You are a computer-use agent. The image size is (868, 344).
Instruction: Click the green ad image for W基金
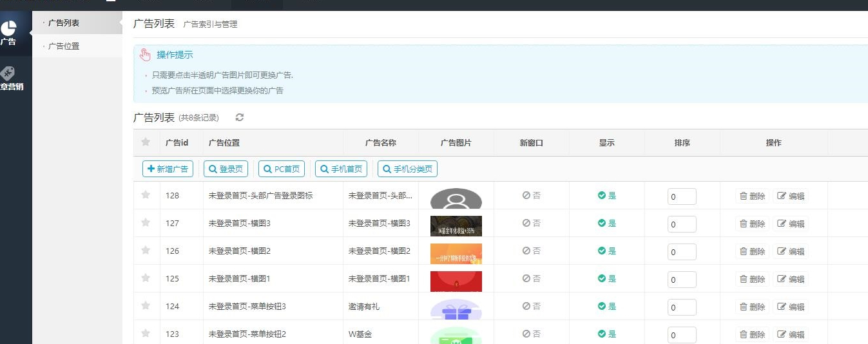pyautogui.click(x=456, y=336)
